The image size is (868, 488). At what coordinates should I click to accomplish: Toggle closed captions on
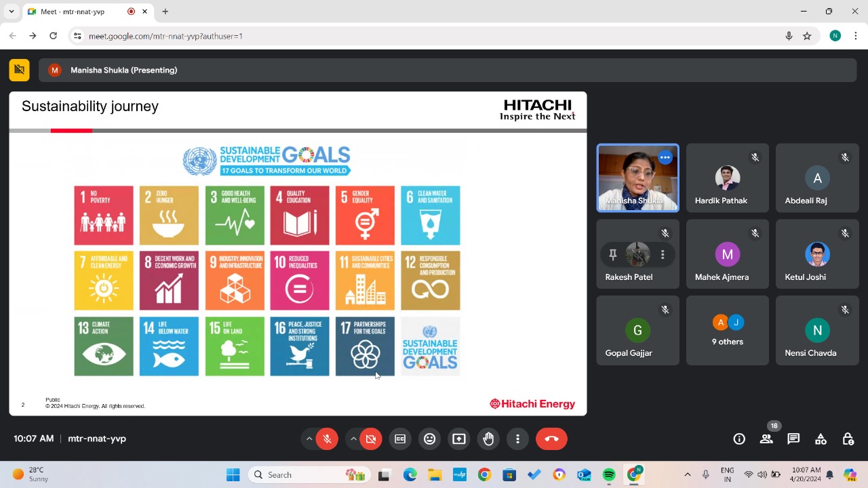click(x=400, y=439)
